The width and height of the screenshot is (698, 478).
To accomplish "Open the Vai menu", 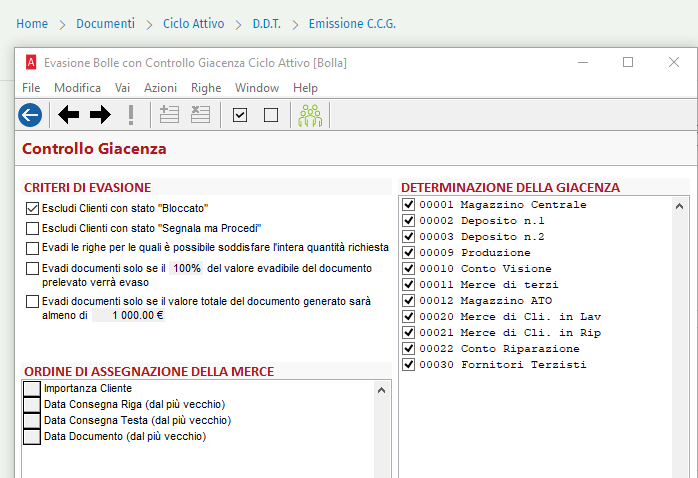I will point(122,88).
